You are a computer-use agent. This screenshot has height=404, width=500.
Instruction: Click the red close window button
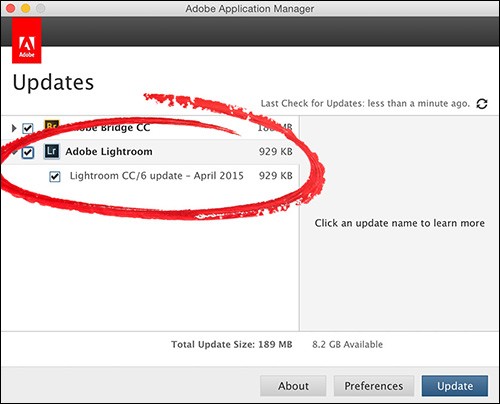coord(11,8)
